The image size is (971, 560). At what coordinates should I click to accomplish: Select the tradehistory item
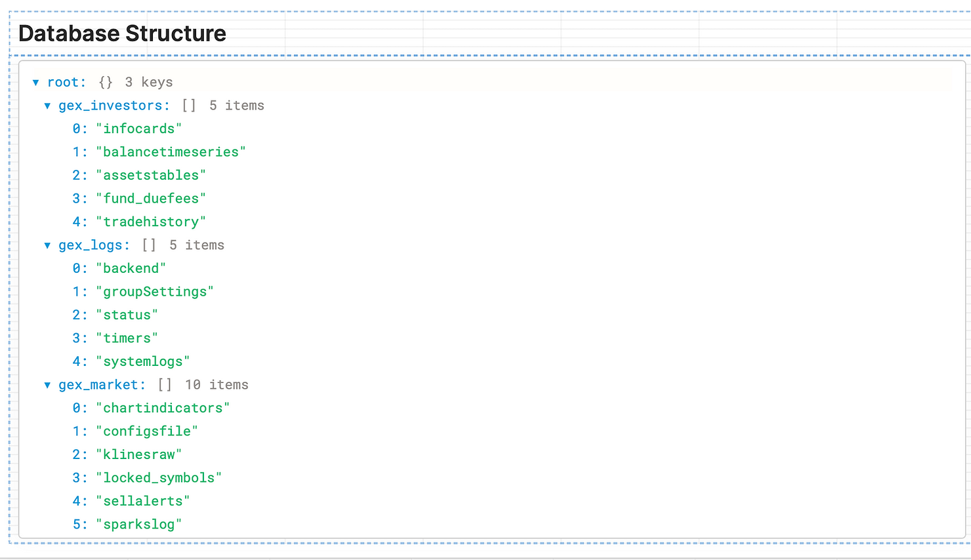(152, 221)
